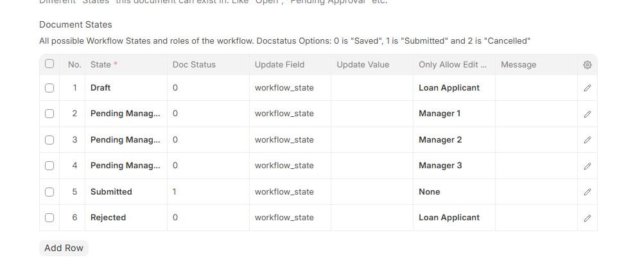Open the grid column settings gear icon

[587, 65]
